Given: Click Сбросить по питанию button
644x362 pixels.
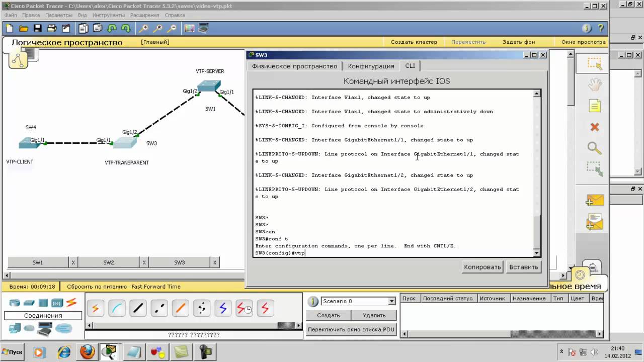Looking at the screenshot, I should point(97,287).
